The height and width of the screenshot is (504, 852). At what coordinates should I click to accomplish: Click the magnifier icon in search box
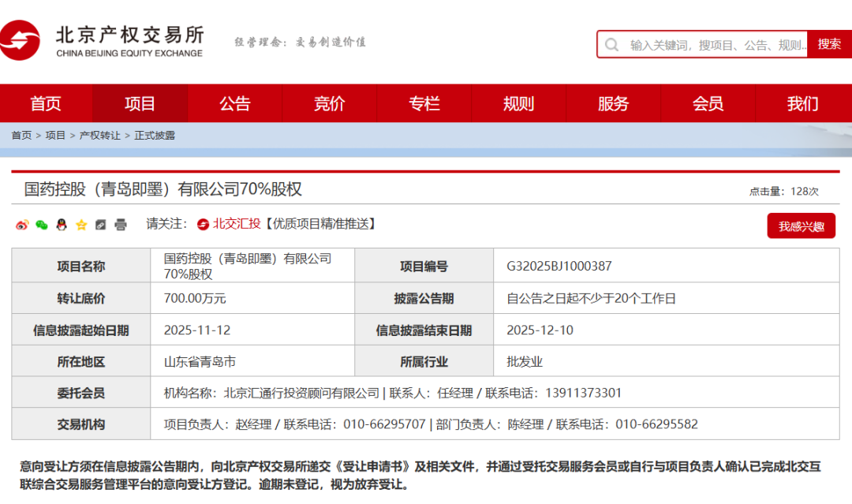point(612,44)
